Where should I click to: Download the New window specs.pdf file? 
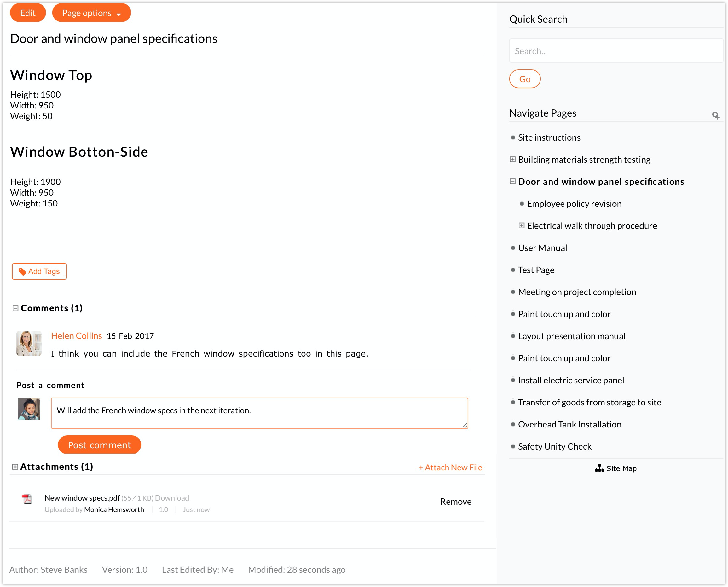pyautogui.click(x=172, y=498)
